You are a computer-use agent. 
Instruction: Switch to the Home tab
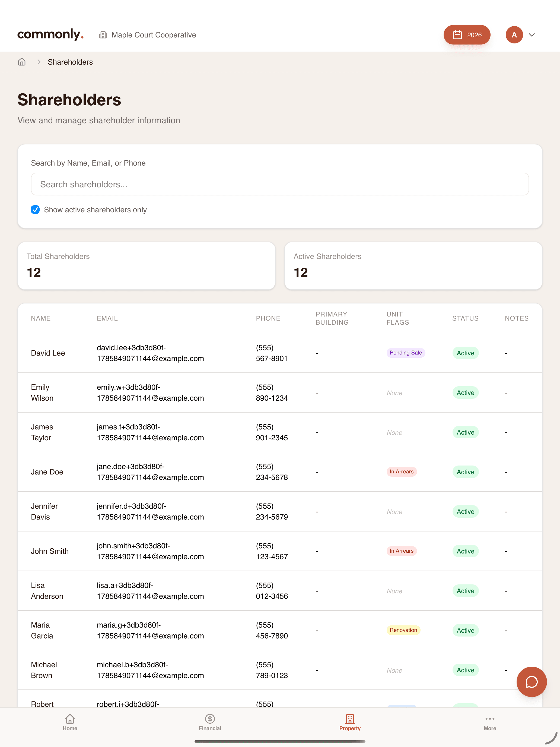pyautogui.click(x=70, y=723)
